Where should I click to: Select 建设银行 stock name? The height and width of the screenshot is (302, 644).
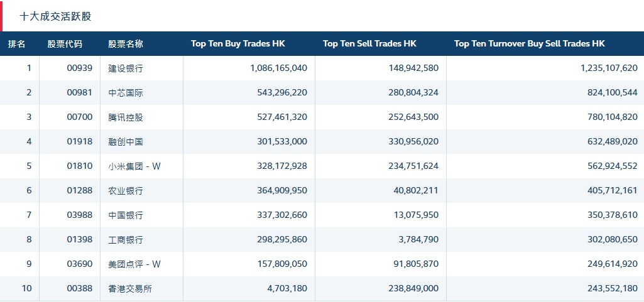[126, 68]
